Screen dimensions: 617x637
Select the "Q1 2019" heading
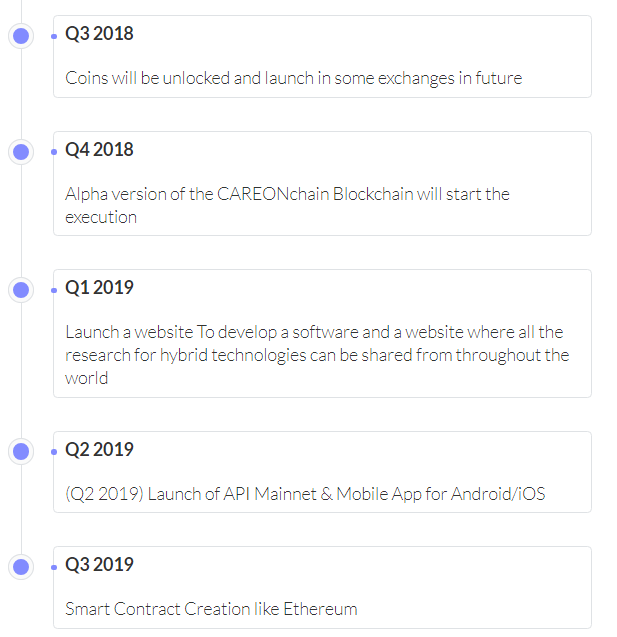point(99,288)
